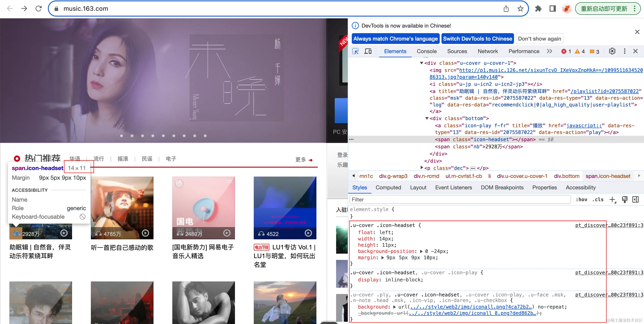The height and width of the screenshot is (324, 644).
Task: Click Always match Chrome's language button
Action: tap(395, 39)
